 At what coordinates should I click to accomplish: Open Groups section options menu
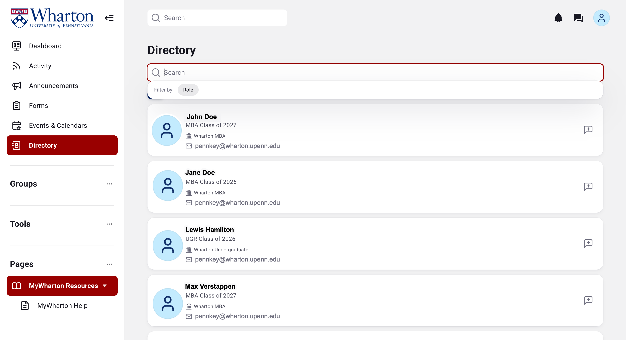coord(109,184)
